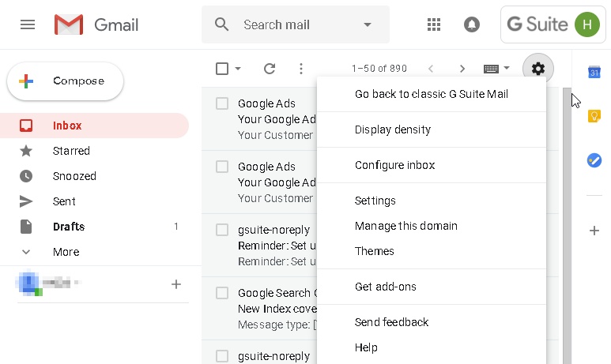Click the Drafts document icon

point(26,227)
